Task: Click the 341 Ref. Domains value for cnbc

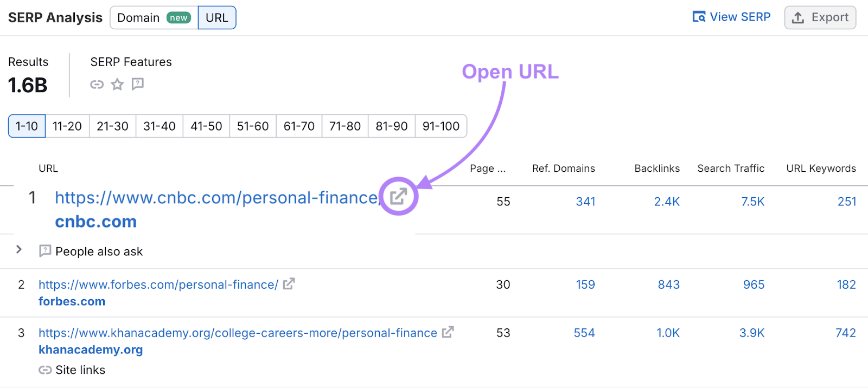Action: pos(586,201)
